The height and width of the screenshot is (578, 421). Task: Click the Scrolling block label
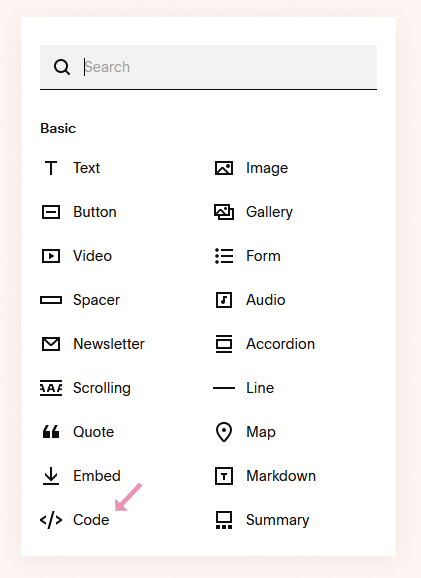[102, 388]
